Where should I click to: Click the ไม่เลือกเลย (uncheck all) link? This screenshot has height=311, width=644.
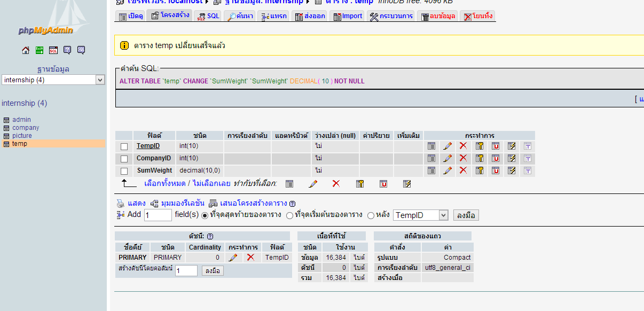(x=211, y=183)
